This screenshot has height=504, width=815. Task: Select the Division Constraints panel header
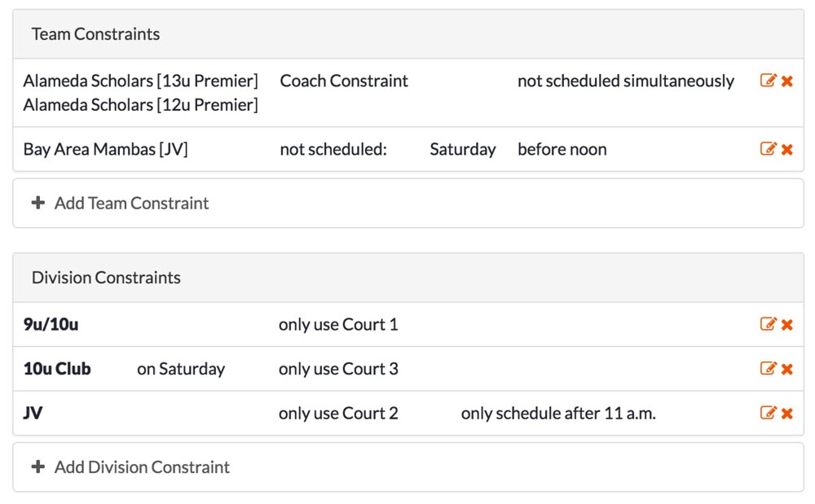pyautogui.click(x=104, y=277)
